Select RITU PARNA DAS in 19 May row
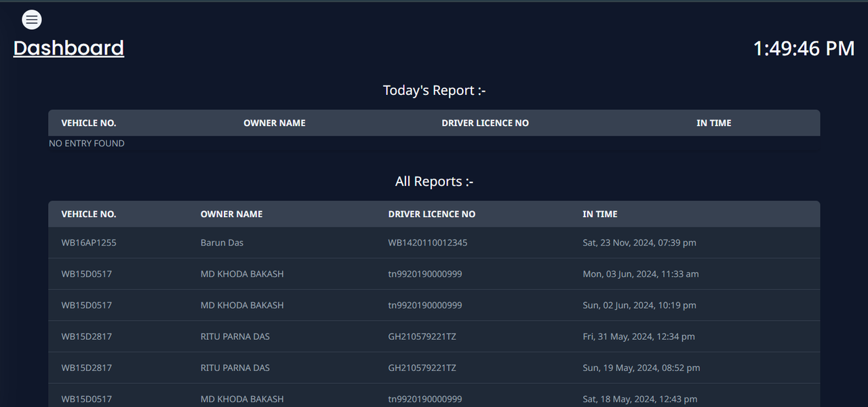Image resolution: width=868 pixels, height=407 pixels. point(235,368)
